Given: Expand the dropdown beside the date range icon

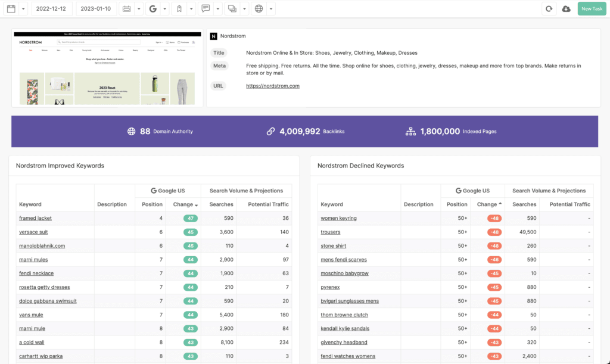Looking at the screenshot, I should click(139, 8).
